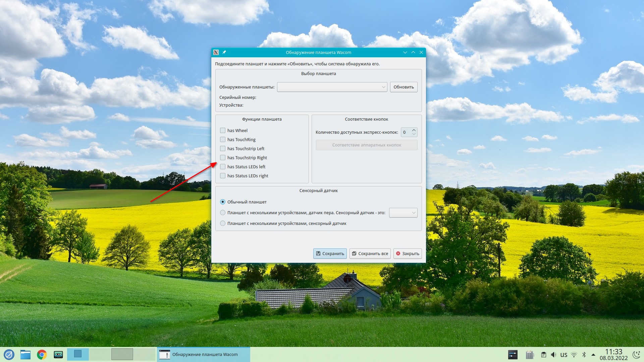
Task: Expand the touch sensor device combo box
Action: click(x=403, y=213)
